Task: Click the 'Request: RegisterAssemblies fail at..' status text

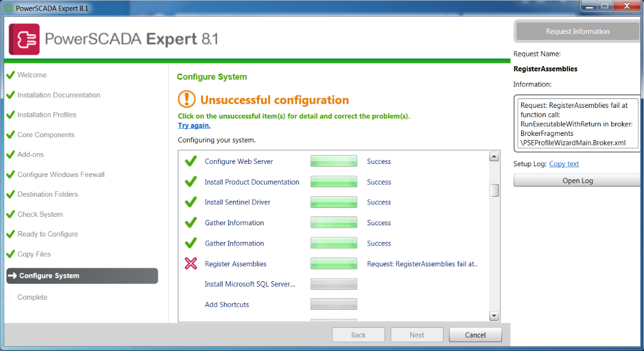Action: 422,264
